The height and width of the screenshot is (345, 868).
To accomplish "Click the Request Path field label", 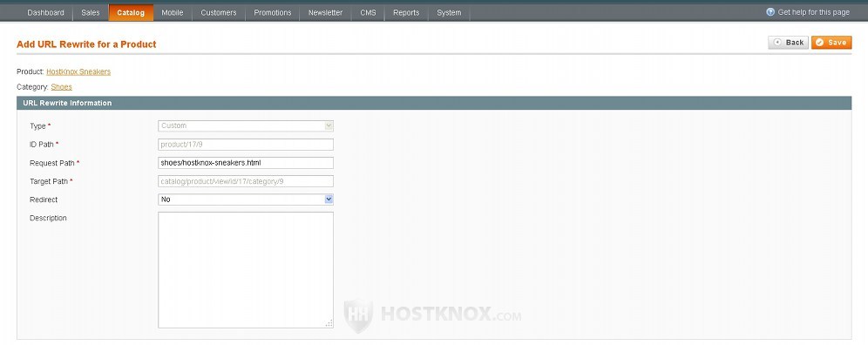I will coord(54,163).
